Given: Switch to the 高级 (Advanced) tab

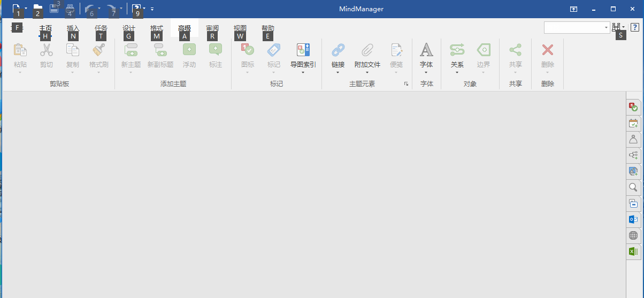Looking at the screenshot, I should pos(185,28).
